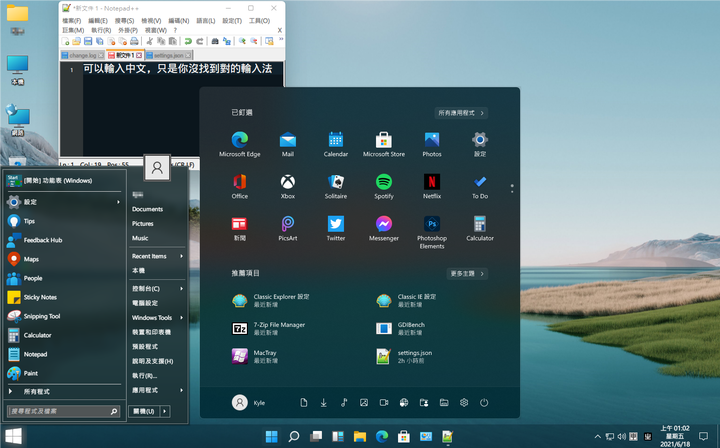
Task: Click the Music folder icon in Start footer
Action: (x=344, y=403)
